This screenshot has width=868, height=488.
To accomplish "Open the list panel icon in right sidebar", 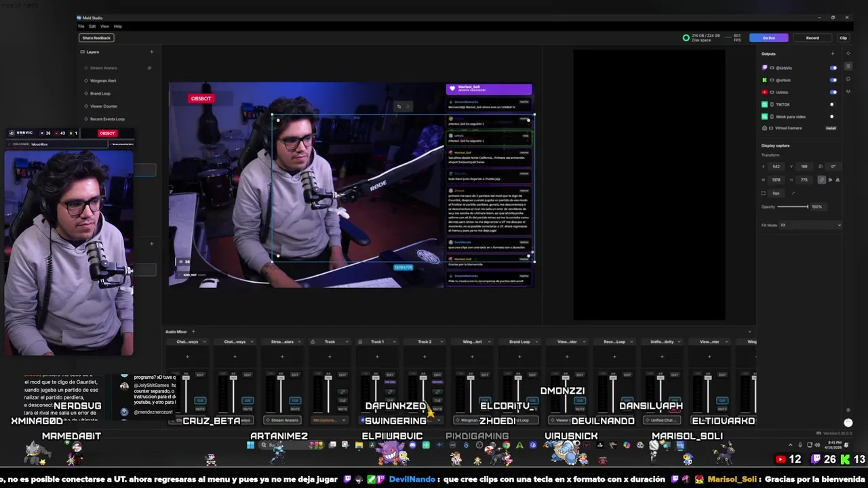I will [848, 64].
